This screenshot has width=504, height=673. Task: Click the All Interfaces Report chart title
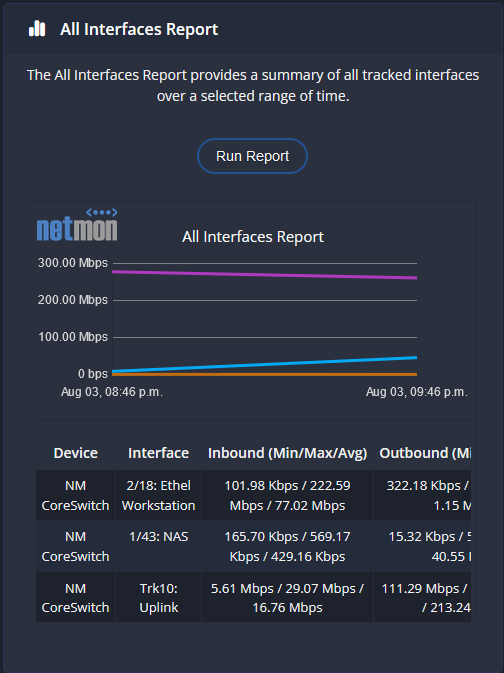click(253, 237)
